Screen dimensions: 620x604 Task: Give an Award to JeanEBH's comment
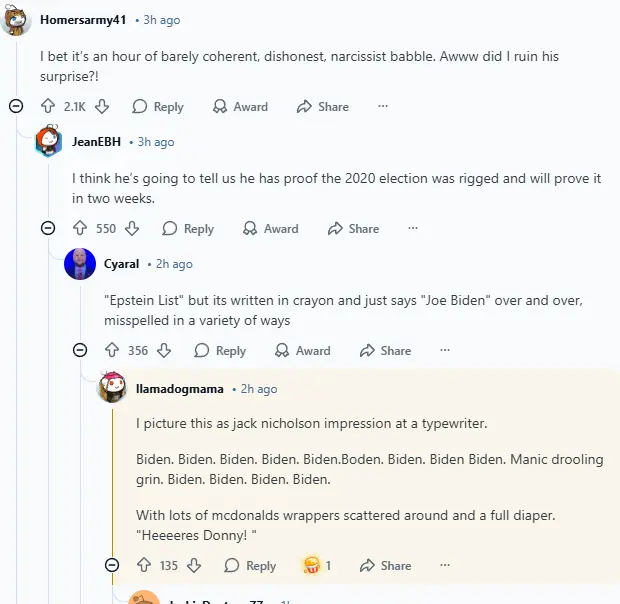coord(270,228)
